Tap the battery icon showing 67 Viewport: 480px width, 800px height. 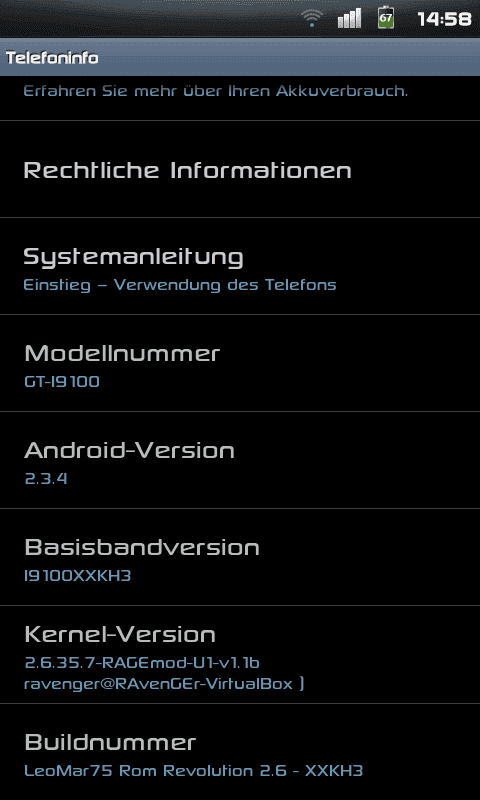386,18
